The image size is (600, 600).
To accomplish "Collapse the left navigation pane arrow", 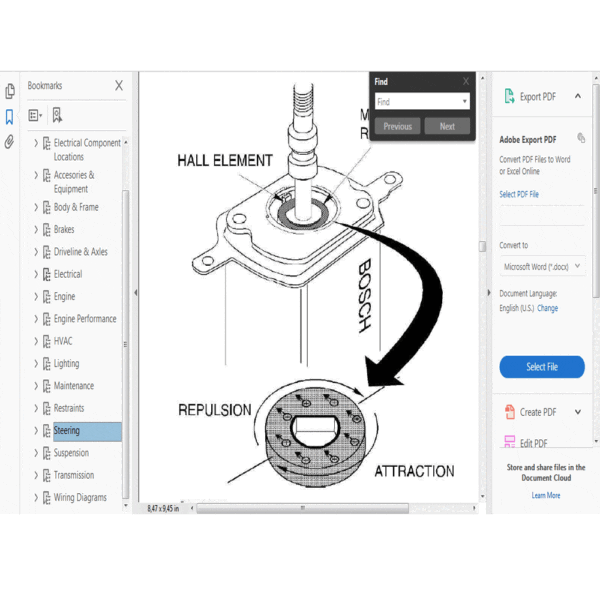I will point(136,293).
